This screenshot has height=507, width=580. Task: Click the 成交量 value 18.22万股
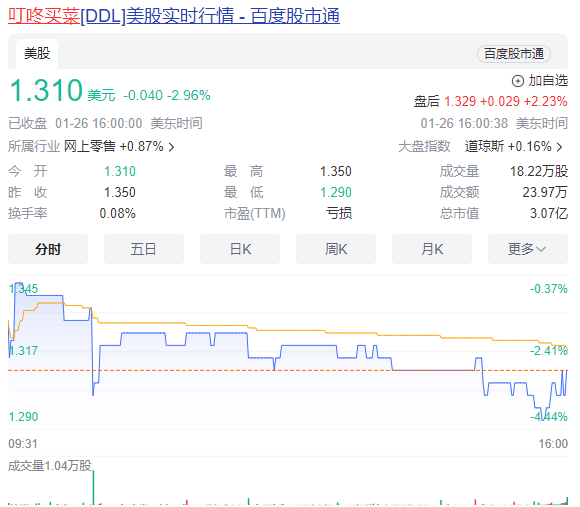point(539,172)
